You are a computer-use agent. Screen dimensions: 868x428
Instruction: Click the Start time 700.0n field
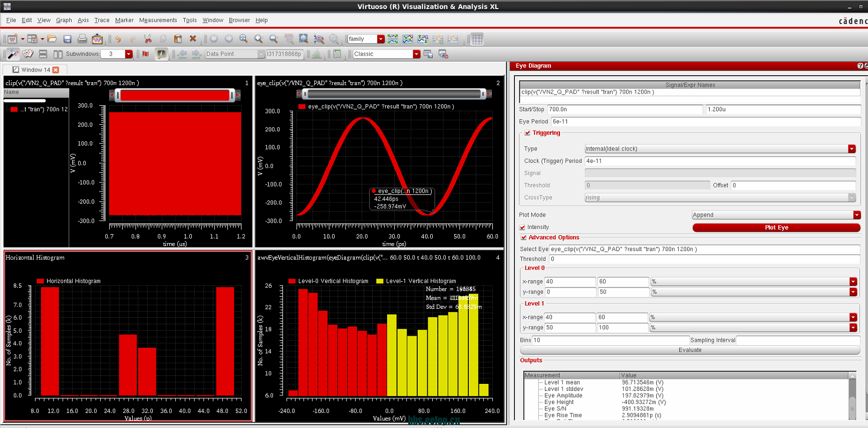coord(625,109)
